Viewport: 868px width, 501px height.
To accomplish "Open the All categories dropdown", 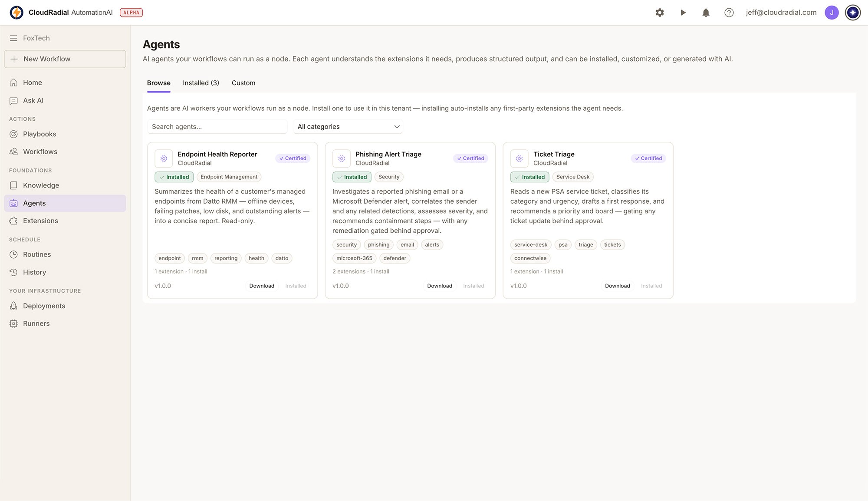I will pos(348,127).
